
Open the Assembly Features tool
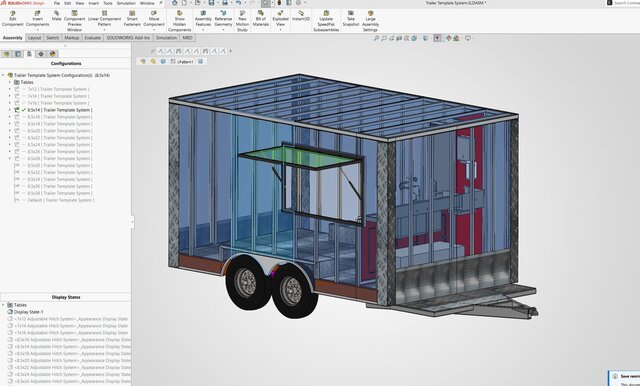point(203,19)
